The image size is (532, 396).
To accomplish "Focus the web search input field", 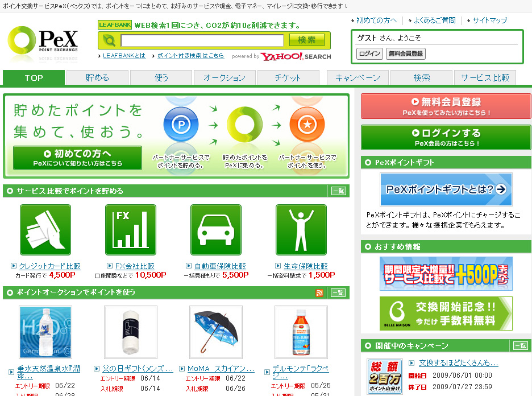I will tap(202, 40).
